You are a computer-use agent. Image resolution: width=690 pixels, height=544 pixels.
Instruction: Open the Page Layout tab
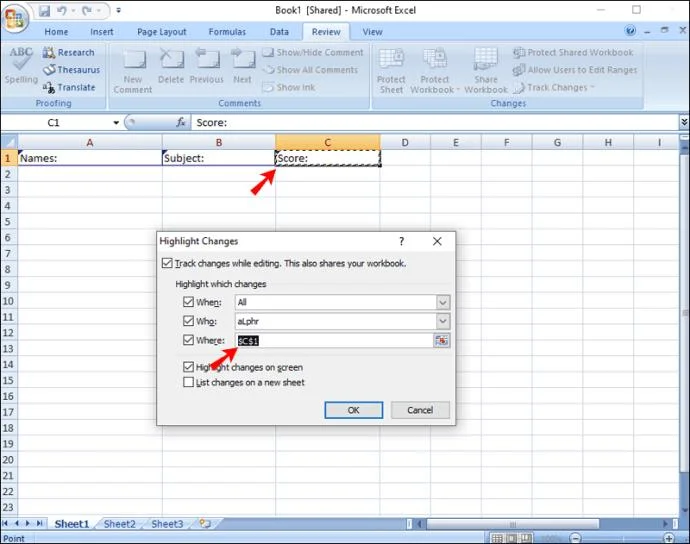click(x=161, y=32)
